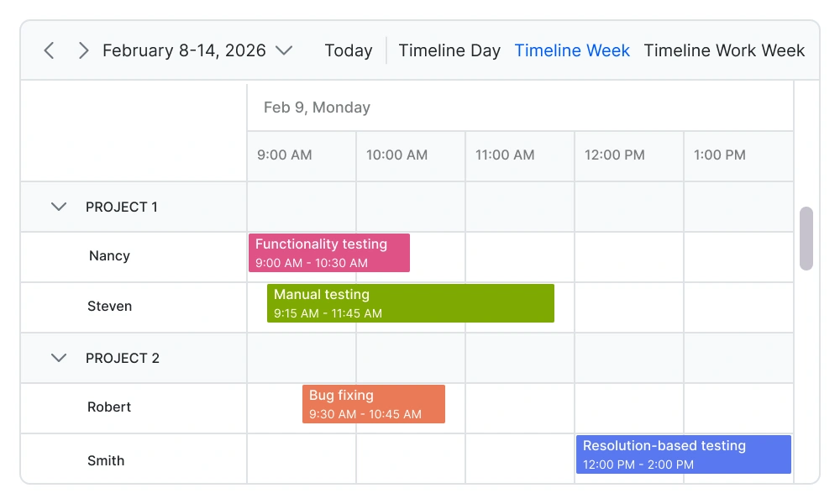Navigate to the next week

[82, 50]
